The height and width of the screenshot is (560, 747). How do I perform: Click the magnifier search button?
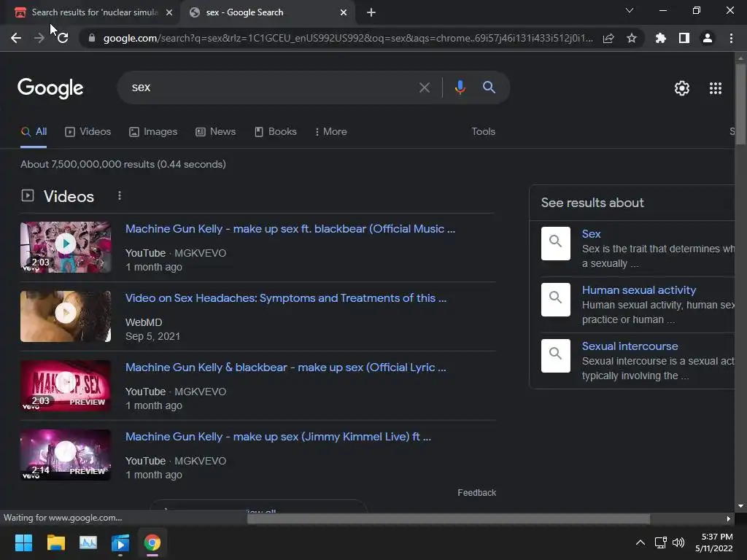(489, 87)
